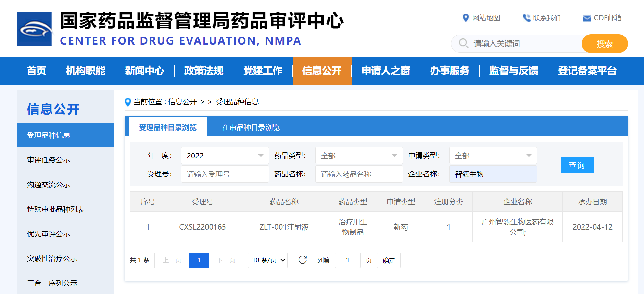The height and width of the screenshot is (294, 644).
Task: Open 网站地图 link
Action: 486,18
